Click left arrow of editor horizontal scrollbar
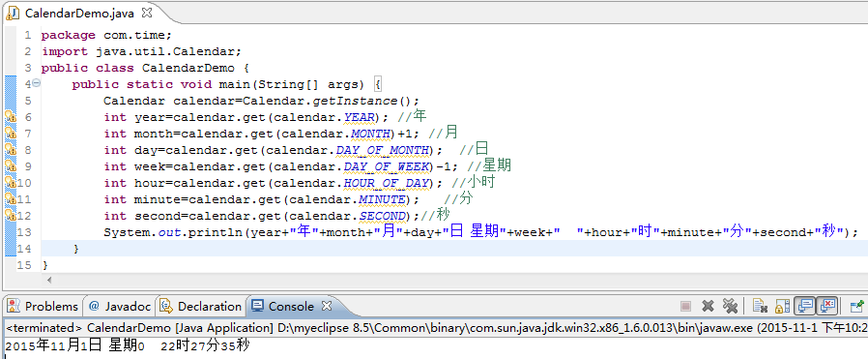The height and width of the screenshot is (359, 868). tap(49, 281)
